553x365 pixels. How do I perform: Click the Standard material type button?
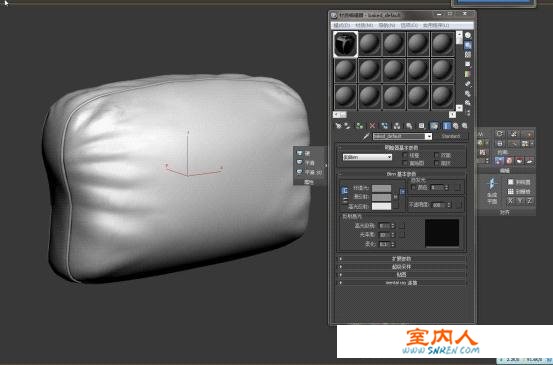click(450, 136)
